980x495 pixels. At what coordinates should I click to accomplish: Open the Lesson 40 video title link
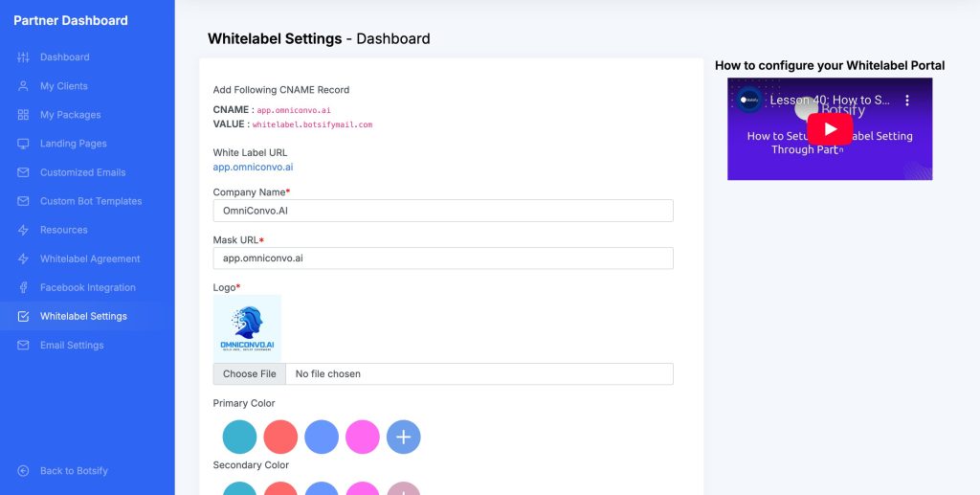[830, 100]
